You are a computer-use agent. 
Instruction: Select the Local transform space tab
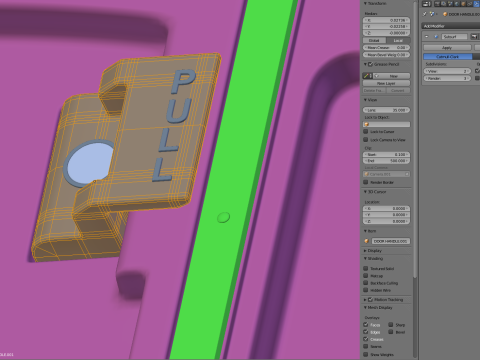[398, 40]
